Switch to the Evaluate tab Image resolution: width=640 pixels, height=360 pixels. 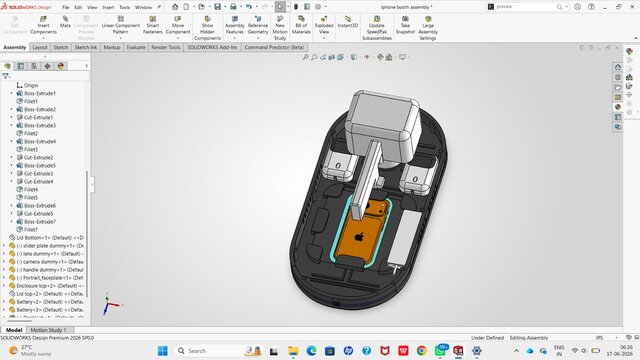tap(136, 47)
